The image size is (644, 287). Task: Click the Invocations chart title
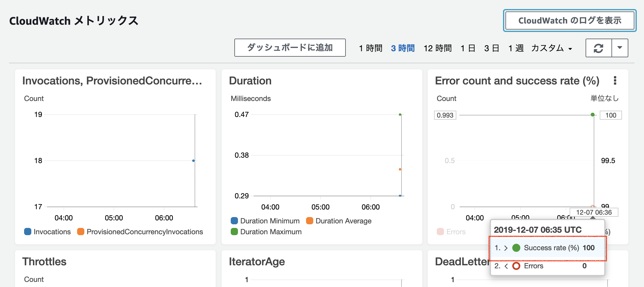112,81
